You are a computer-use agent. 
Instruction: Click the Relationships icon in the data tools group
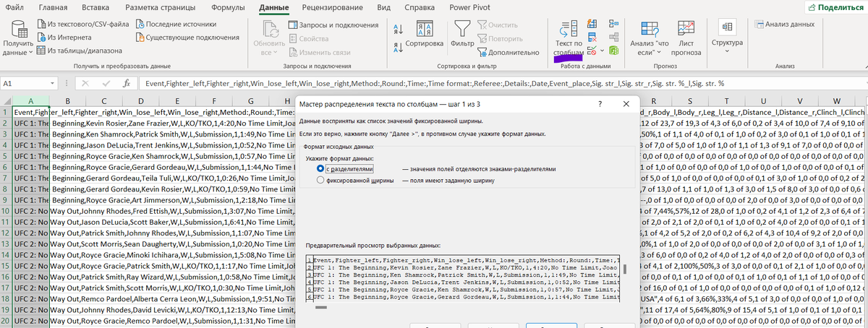click(x=613, y=38)
